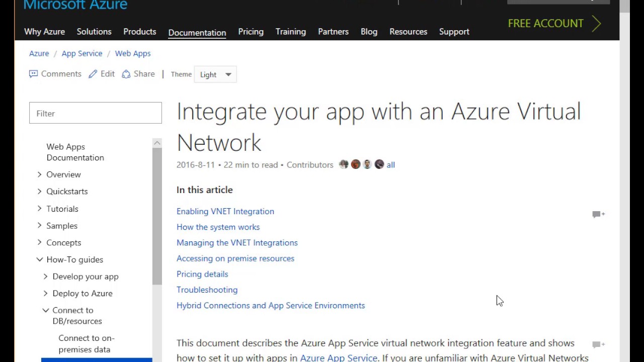Click the comment-plus icon beside Enabling VNET Integration
This screenshot has height=362, width=644.
(598, 214)
